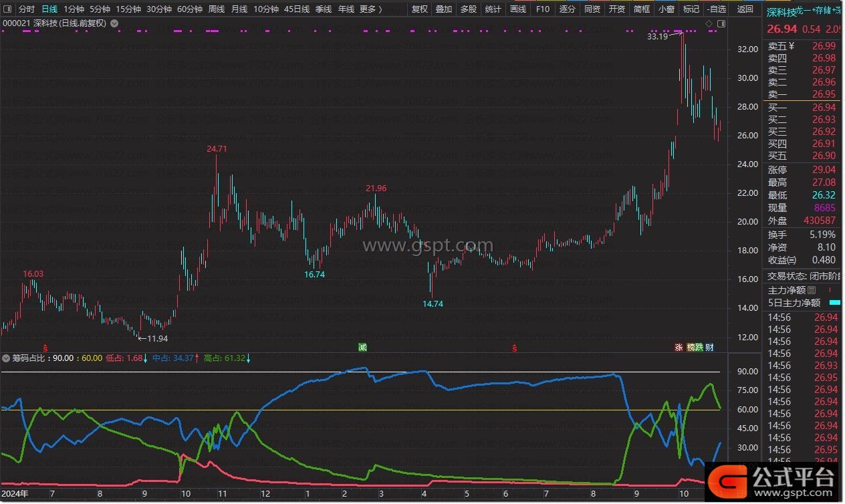845x504 pixels.
Task: Select the 周线 weekly period tab
Action: click(x=216, y=9)
